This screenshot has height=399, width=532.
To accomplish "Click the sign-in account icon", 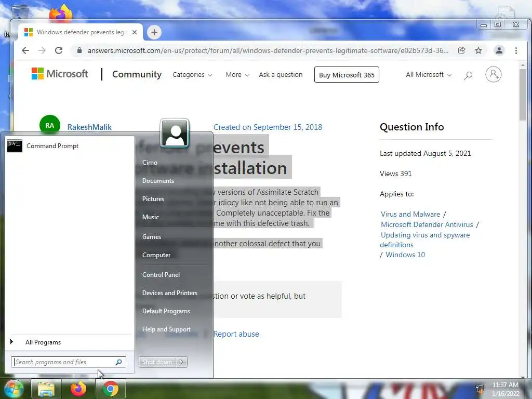I will click(494, 74).
